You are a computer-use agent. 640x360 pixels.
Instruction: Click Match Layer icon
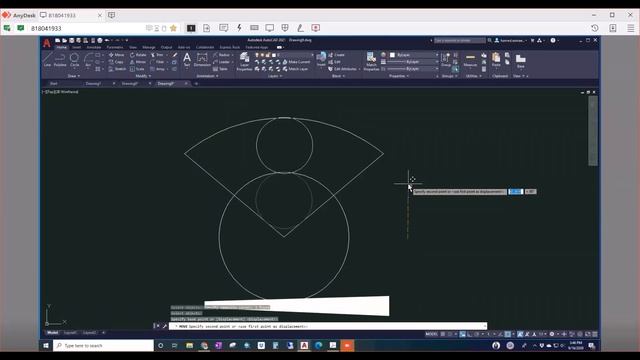pyautogui.click(x=295, y=69)
